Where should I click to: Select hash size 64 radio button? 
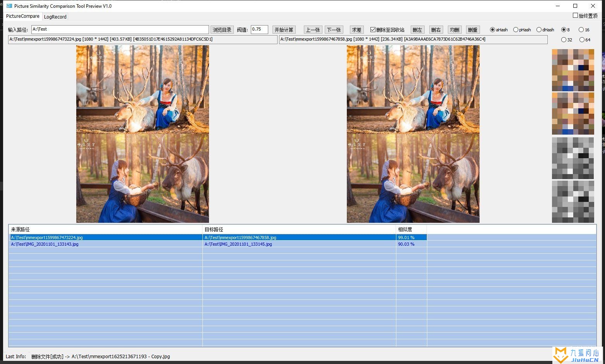(x=585, y=40)
